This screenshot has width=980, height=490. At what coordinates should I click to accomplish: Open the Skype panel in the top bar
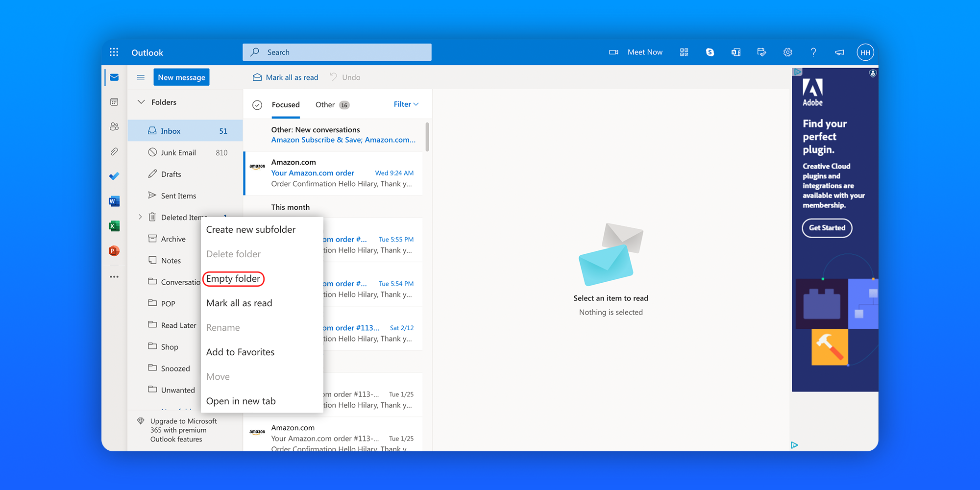[x=710, y=52]
